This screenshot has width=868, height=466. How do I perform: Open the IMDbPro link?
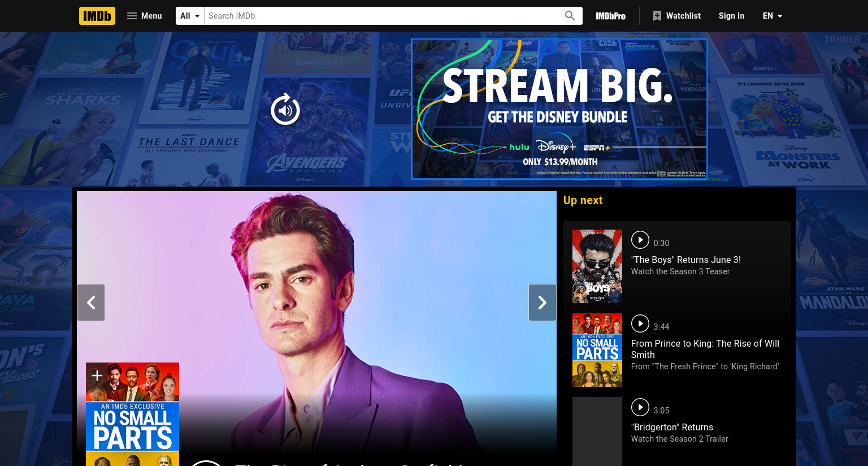coord(610,16)
